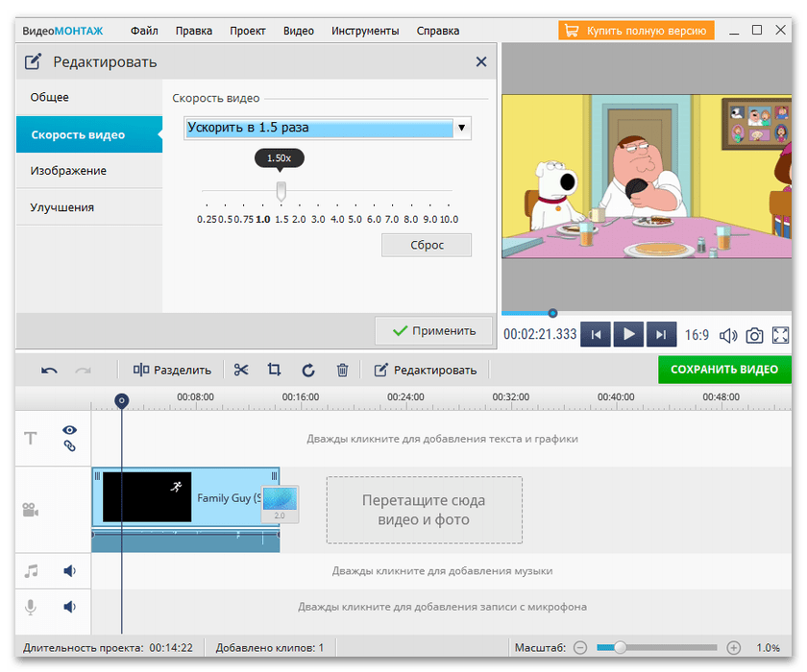This screenshot has width=807, height=672.
Task: Delete clip with trash bin icon
Action: click(342, 370)
